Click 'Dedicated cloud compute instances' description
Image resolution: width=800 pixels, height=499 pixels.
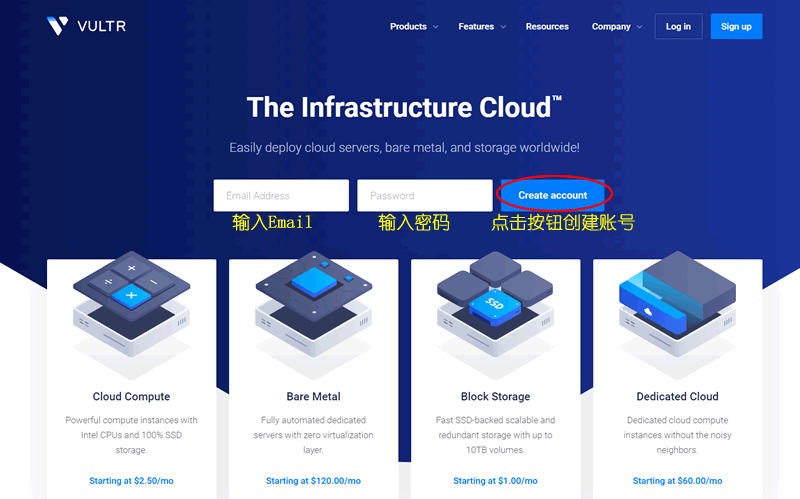[x=678, y=435]
